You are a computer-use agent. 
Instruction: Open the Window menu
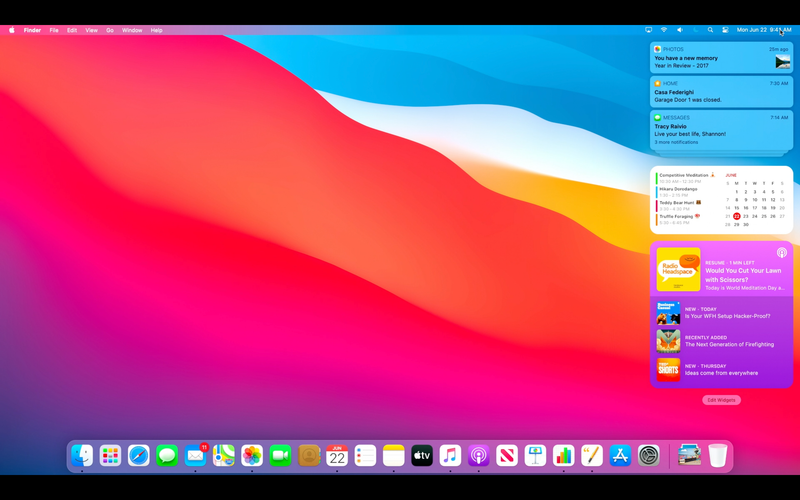point(132,30)
